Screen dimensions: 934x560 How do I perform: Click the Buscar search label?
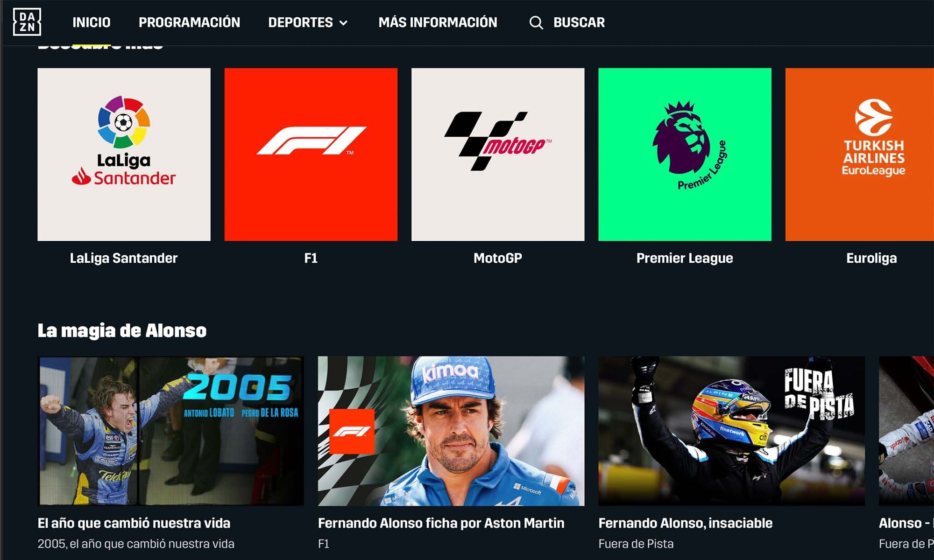[579, 22]
